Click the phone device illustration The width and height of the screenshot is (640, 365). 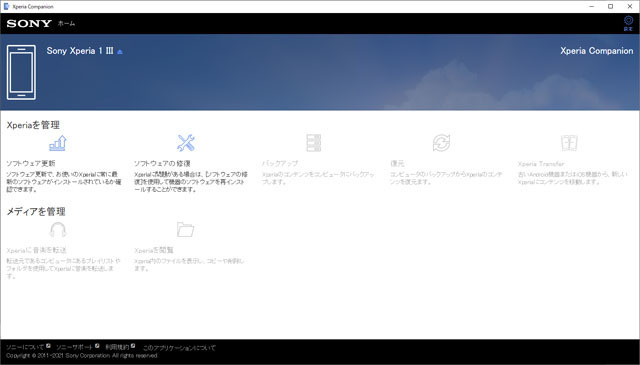21,73
